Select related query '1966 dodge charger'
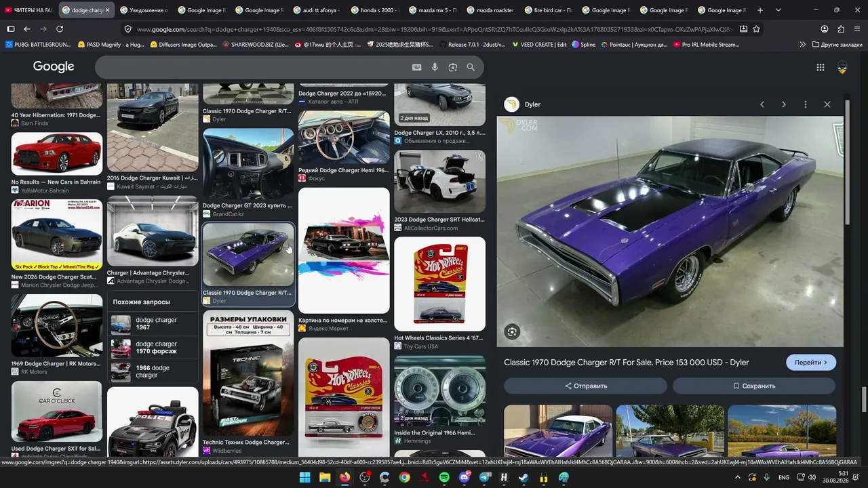 point(153,371)
